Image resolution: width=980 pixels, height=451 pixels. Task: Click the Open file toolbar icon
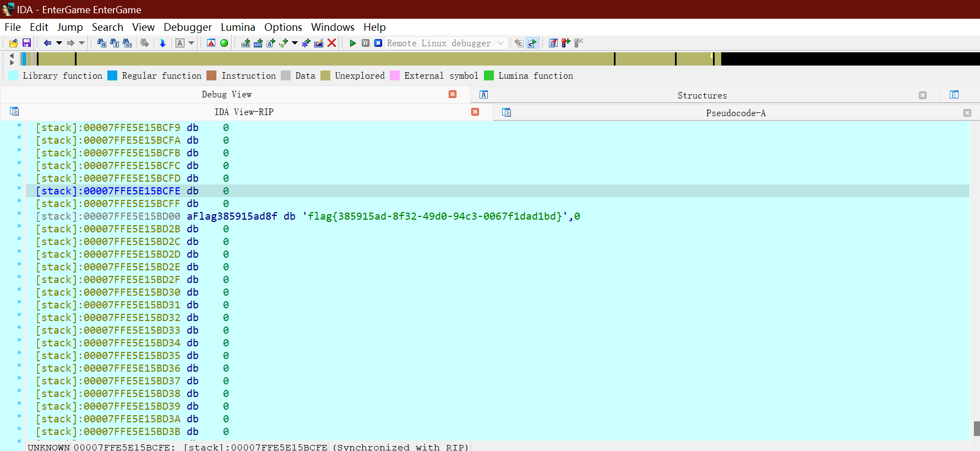tap(14, 43)
